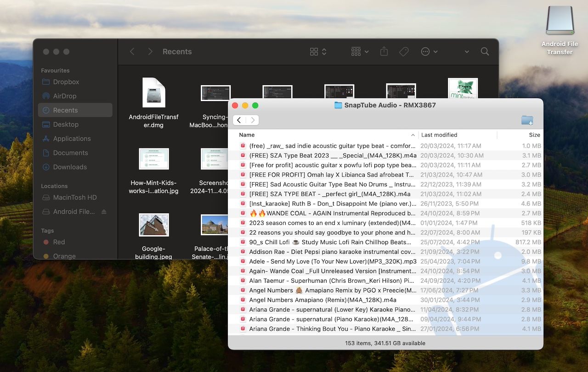Select the Red tag in Finder sidebar
Image resolution: width=588 pixels, height=372 pixels.
pyautogui.click(x=75, y=242)
